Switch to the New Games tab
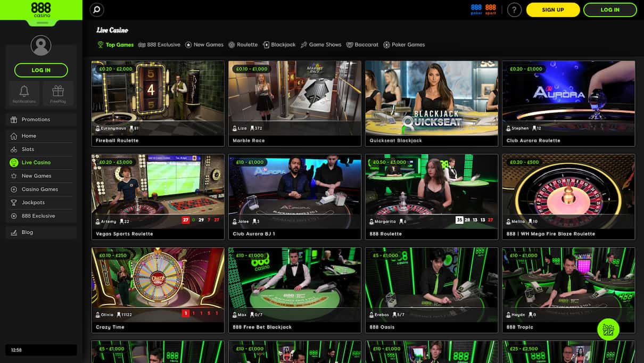This screenshot has width=644, height=363. pyautogui.click(x=204, y=45)
